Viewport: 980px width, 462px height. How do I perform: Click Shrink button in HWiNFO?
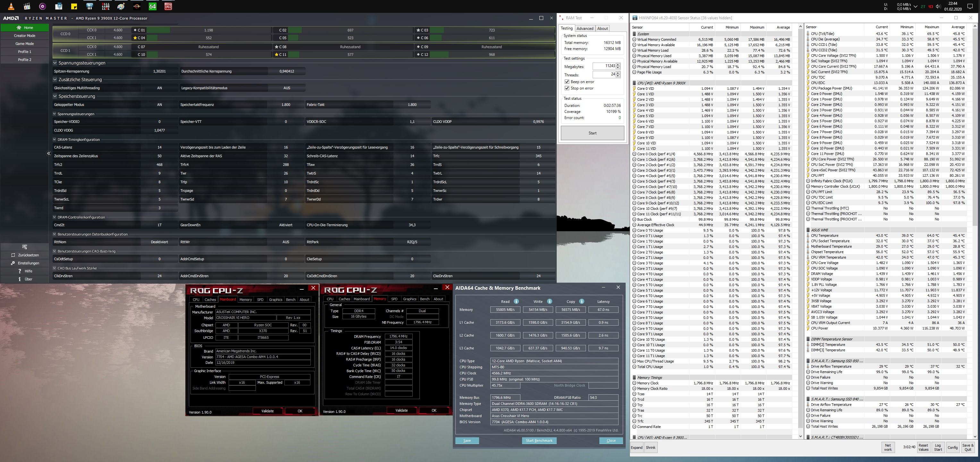651,447
